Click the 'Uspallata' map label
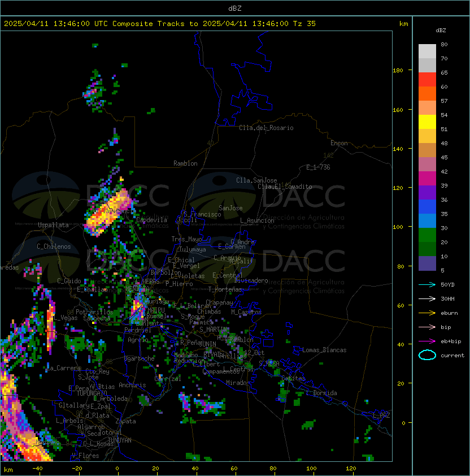This screenshot has height=476, width=470. click(x=53, y=225)
